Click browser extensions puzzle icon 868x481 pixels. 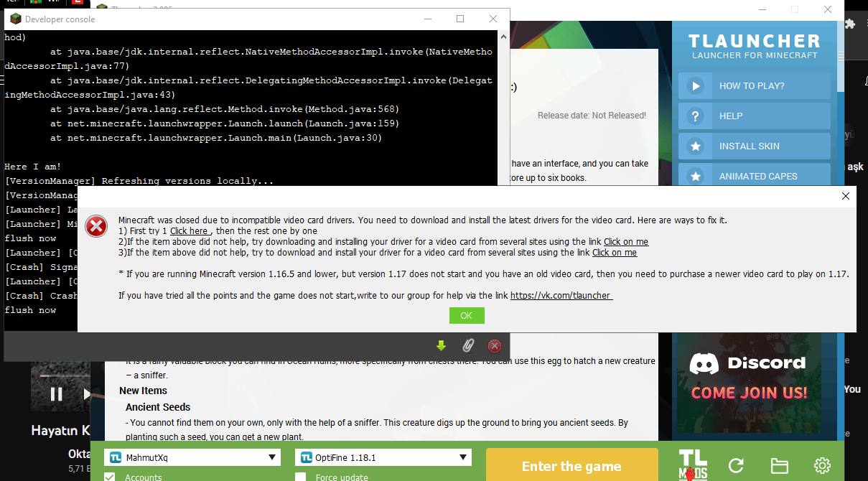point(851,23)
